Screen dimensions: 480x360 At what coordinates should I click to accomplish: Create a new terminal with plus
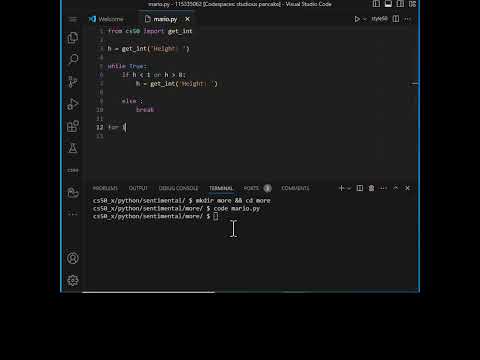pos(341,188)
